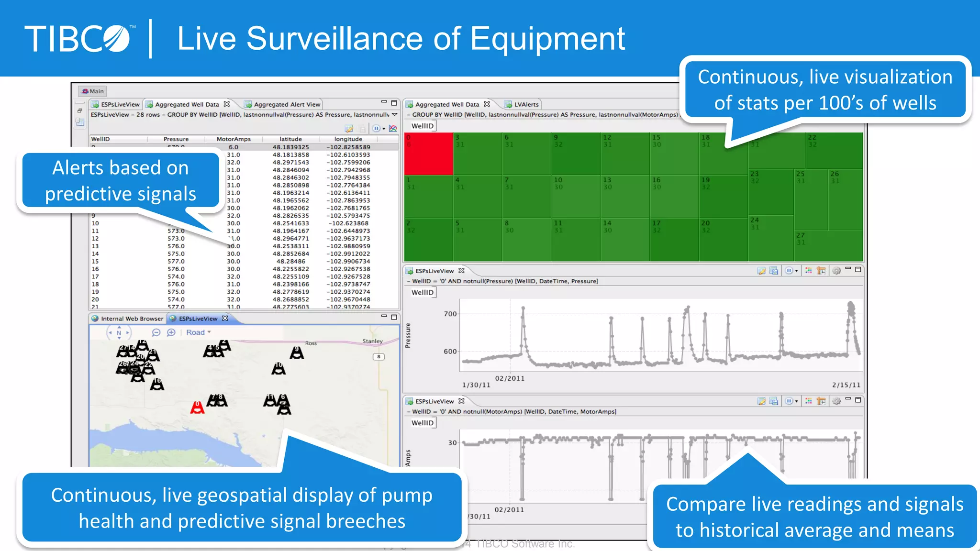This screenshot has height=551, width=980.
Task: Select WellID field button above Pressure chart
Action: [423, 292]
